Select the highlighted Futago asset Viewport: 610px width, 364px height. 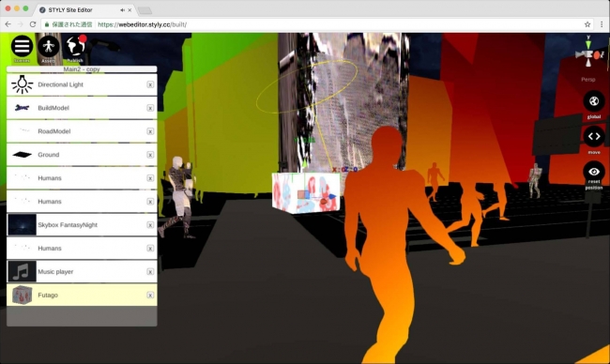click(82, 295)
